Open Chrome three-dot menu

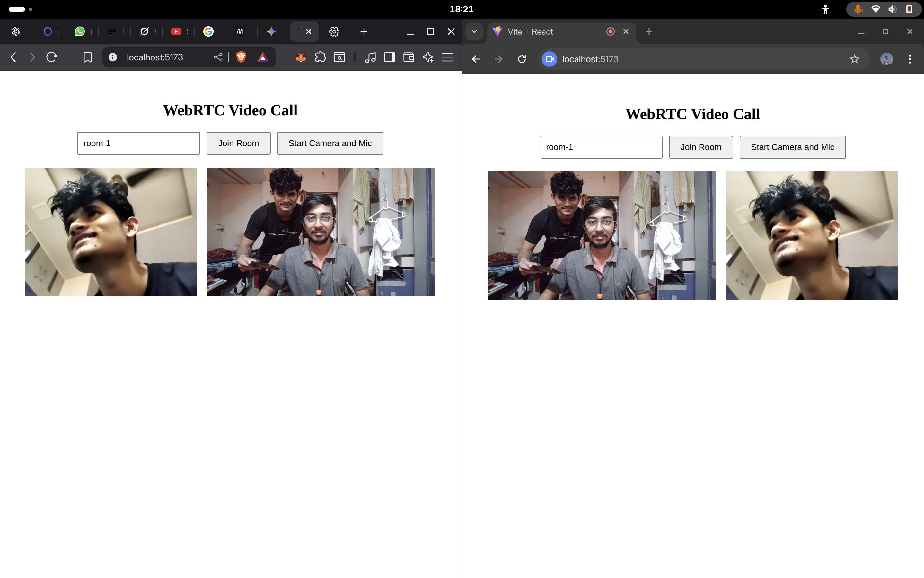[910, 59]
